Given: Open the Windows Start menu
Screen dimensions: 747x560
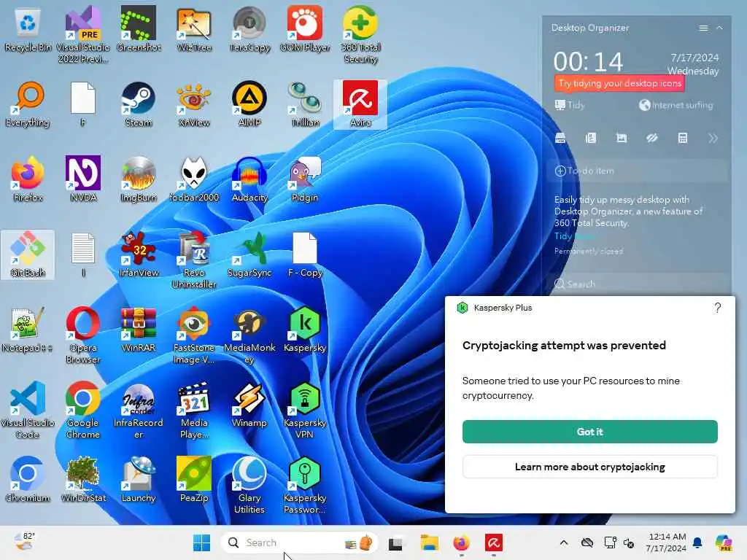Looking at the screenshot, I should (202, 542).
